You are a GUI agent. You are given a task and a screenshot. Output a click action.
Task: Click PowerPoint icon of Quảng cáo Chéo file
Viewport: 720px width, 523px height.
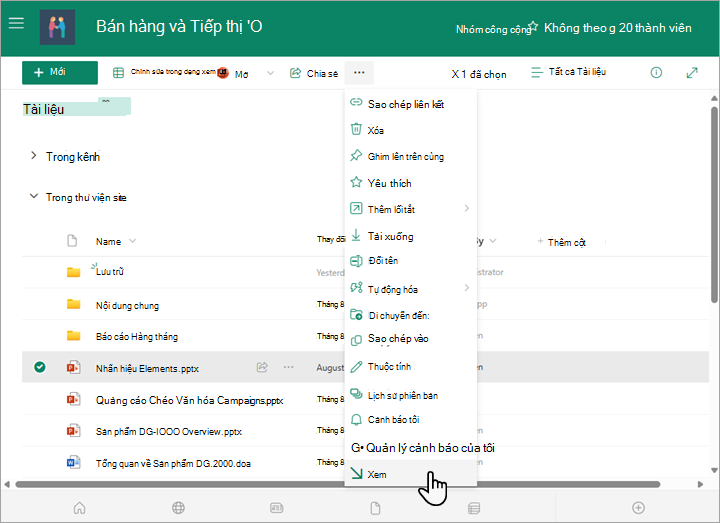(73, 399)
